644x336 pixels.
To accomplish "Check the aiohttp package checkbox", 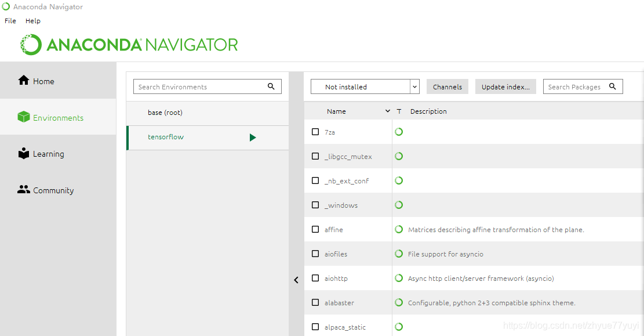I will click(x=315, y=278).
